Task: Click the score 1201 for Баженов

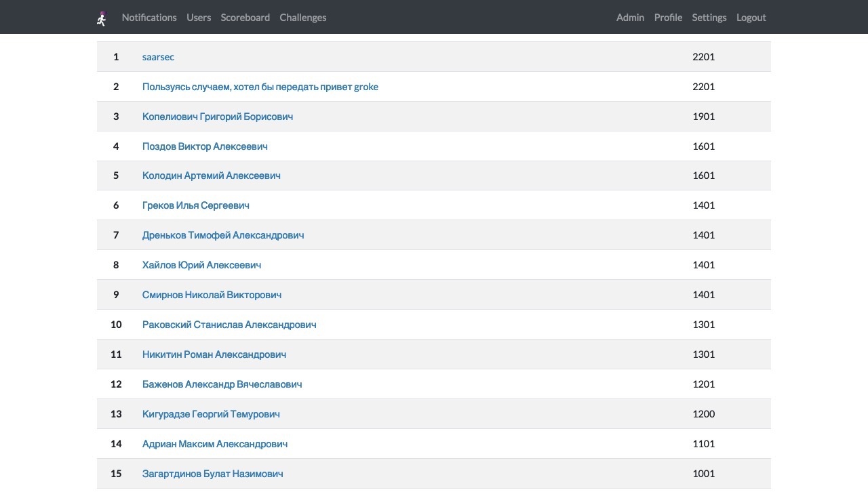Action: coord(704,384)
